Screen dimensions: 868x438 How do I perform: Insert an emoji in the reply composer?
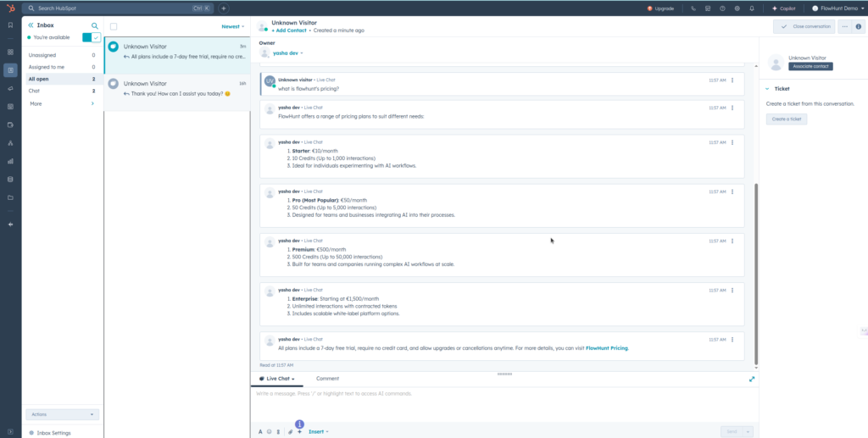click(269, 432)
